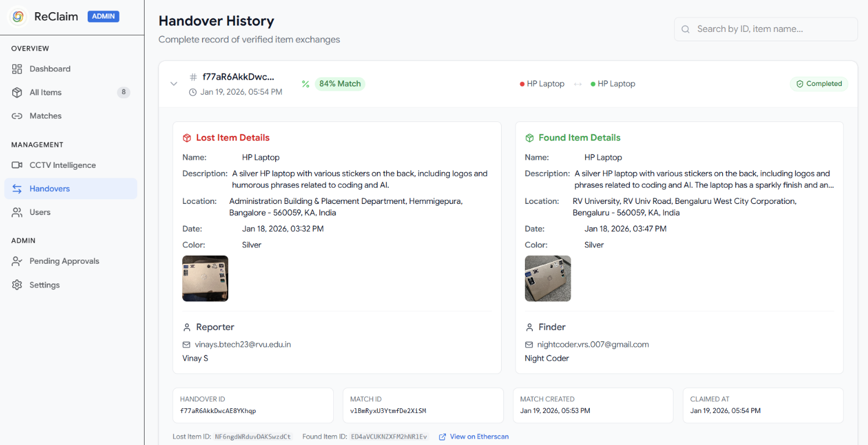The height and width of the screenshot is (445, 868).
Task: Click the shield icon in Completed badge
Action: tap(799, 84)
